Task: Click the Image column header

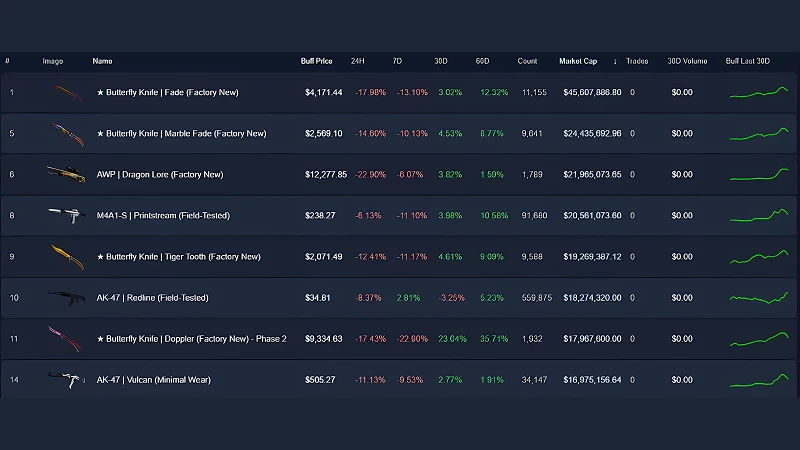Action: point(53,61)
